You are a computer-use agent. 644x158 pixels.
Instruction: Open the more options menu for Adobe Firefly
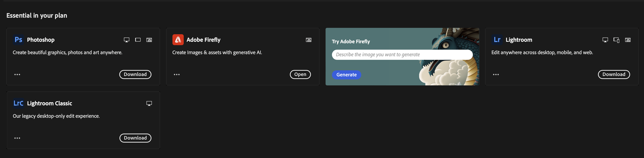coord(177,75)
